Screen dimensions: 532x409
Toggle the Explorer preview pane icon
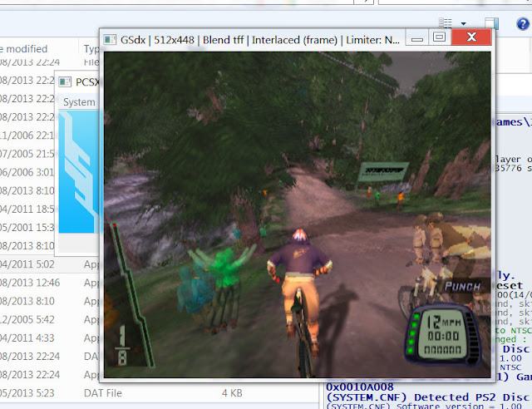[492, 23]
